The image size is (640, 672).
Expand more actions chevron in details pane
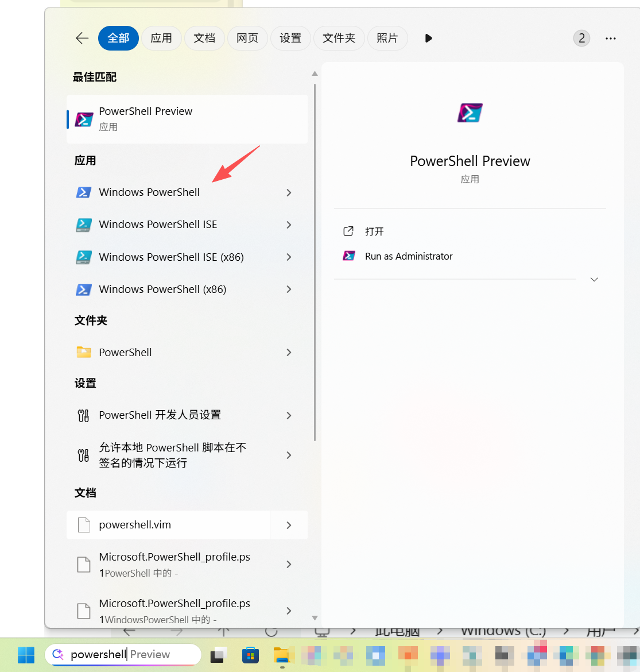coord(594,280)
